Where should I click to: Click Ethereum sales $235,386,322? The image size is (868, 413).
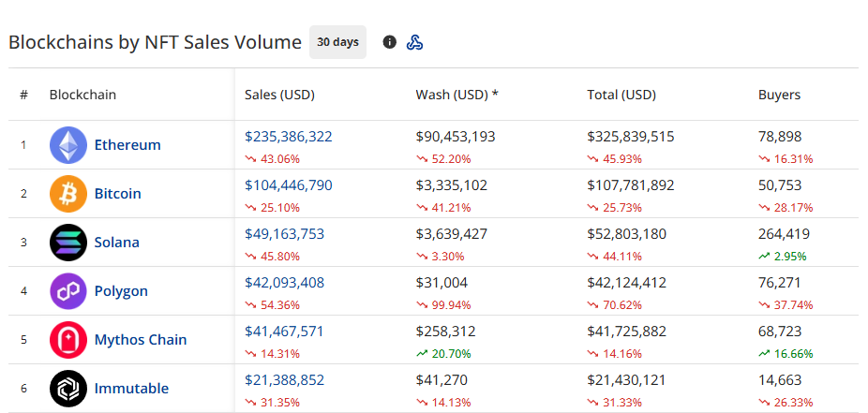(x=289, y=137)
